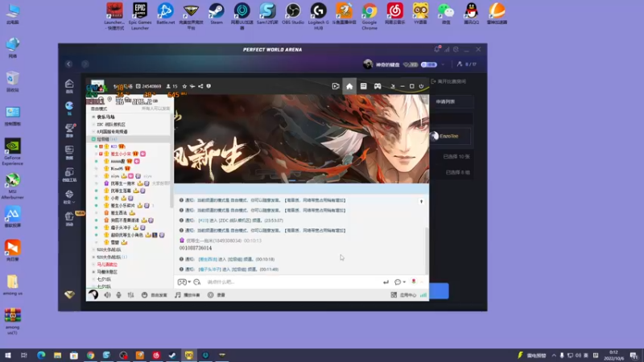Open Google Chrome desktop shortcut
This screenshot has width=644, height=362.
369,16
